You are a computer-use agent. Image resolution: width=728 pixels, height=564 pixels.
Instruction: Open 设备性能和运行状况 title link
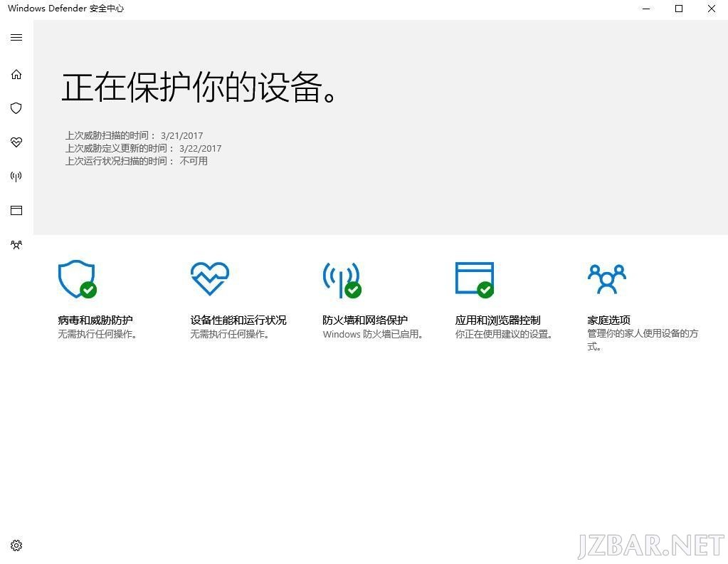238,320
